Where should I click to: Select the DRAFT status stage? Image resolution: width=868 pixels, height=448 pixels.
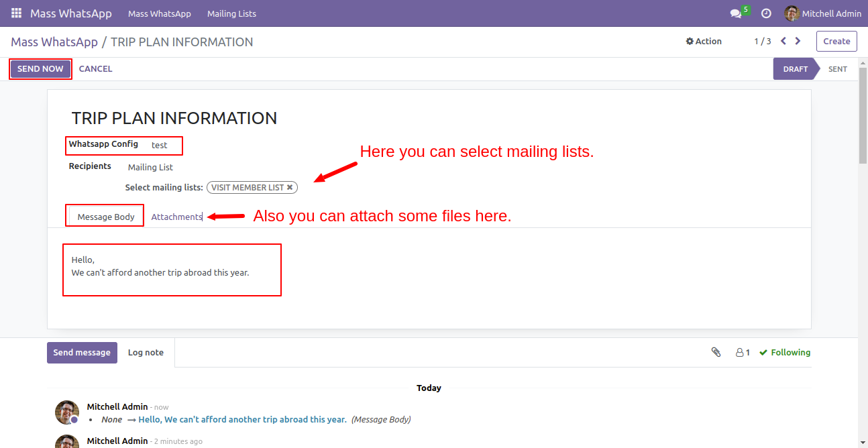(796, 69)
